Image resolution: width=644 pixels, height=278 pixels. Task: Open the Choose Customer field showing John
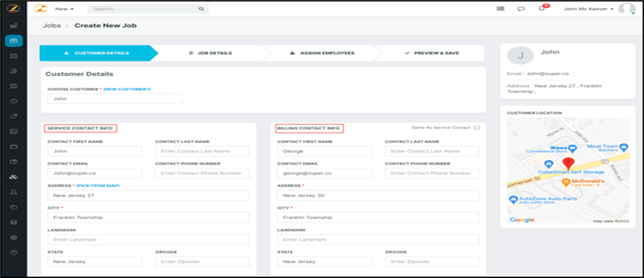(115, 99)
